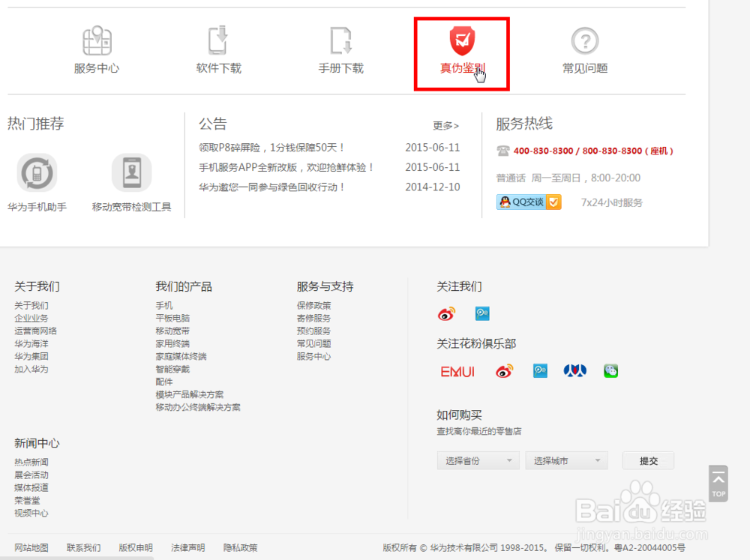
Task: Go to 移动宽带 products link
Action: (x=172, y=331)
